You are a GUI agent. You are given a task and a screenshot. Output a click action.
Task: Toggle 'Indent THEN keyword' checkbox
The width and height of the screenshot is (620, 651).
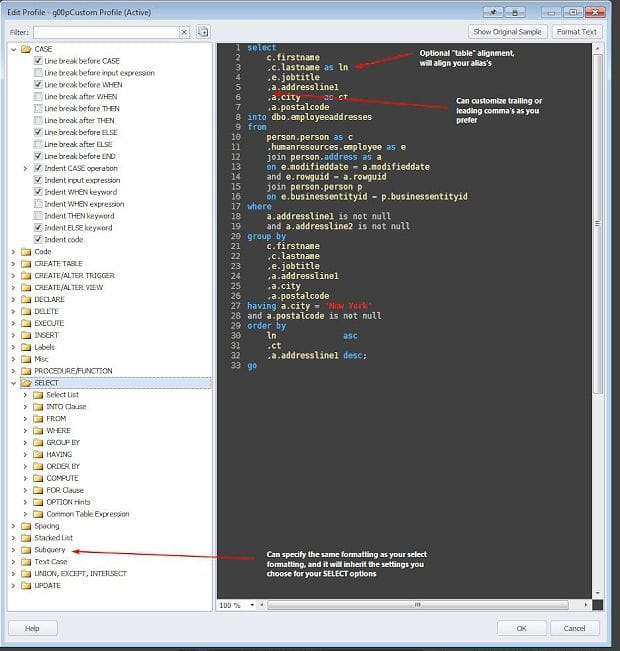point(39,216)
